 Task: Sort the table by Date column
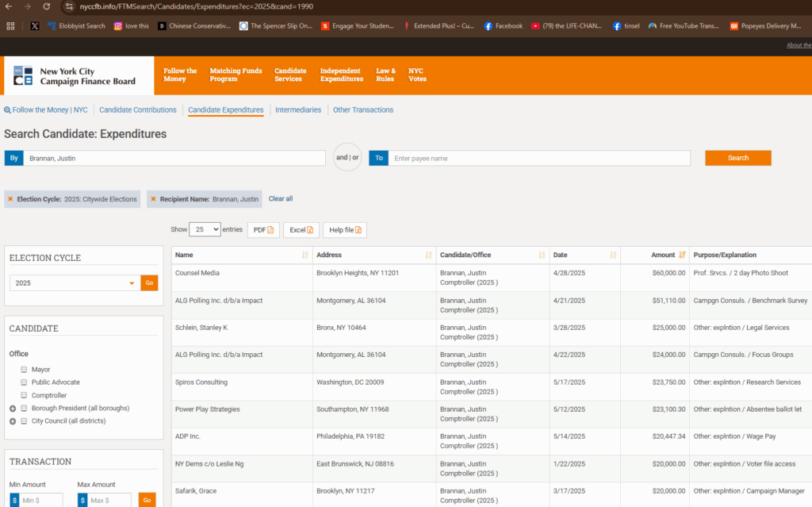point(613,255)
